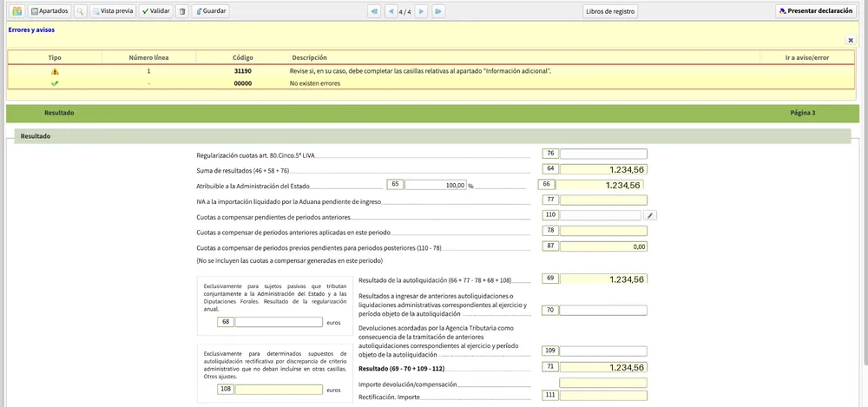Click the Número línea column header

coord(149,57)
